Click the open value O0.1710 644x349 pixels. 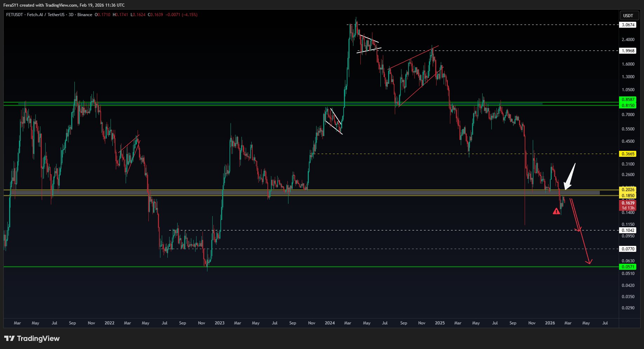pyautogui.click(x=102, y=15)
